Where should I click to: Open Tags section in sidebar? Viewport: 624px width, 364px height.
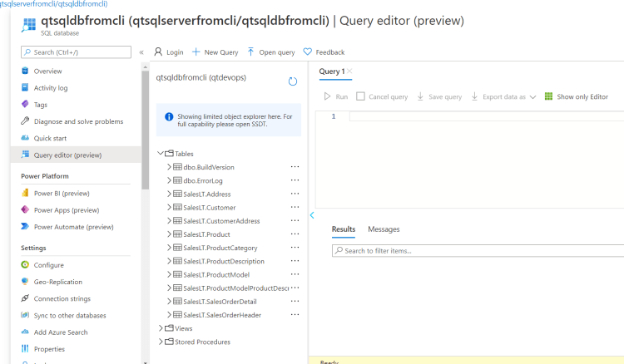34,105
